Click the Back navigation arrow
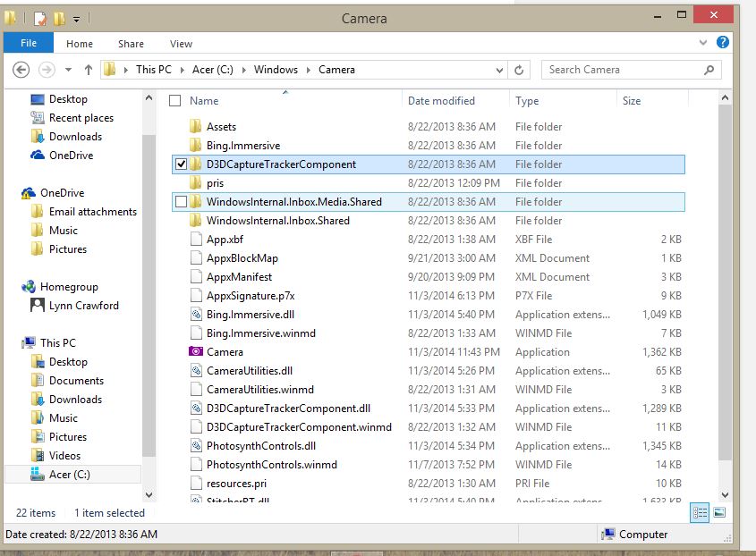 pyautogui.click(x=21, y=70)
